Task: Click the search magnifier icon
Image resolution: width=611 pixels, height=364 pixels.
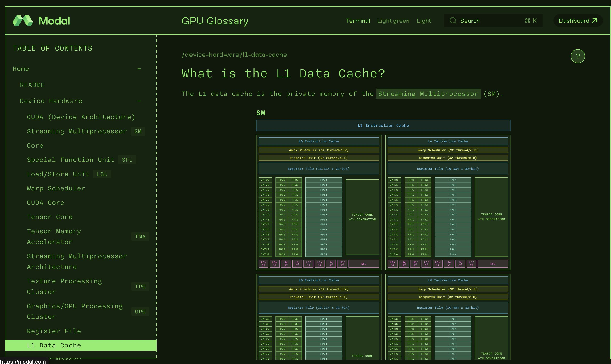Action: (453, 21)
